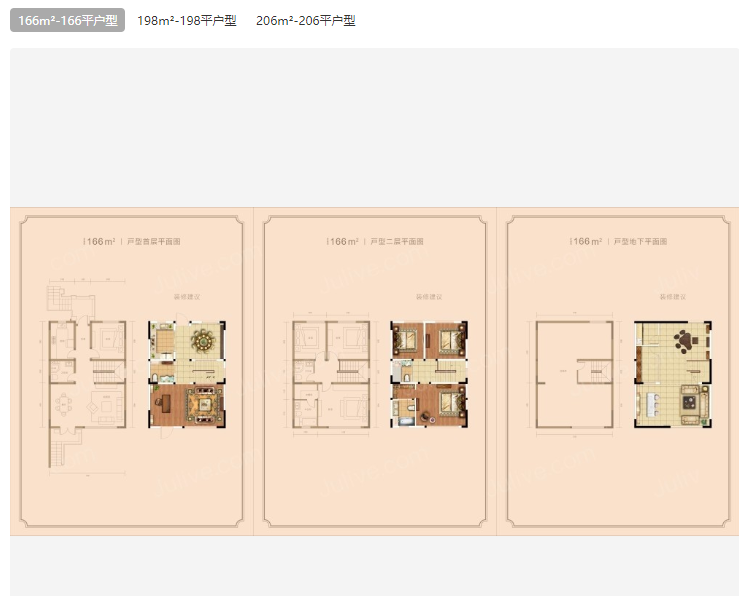
Task: Click the colored furnished rendering of first floor
Action: (187, 375)
